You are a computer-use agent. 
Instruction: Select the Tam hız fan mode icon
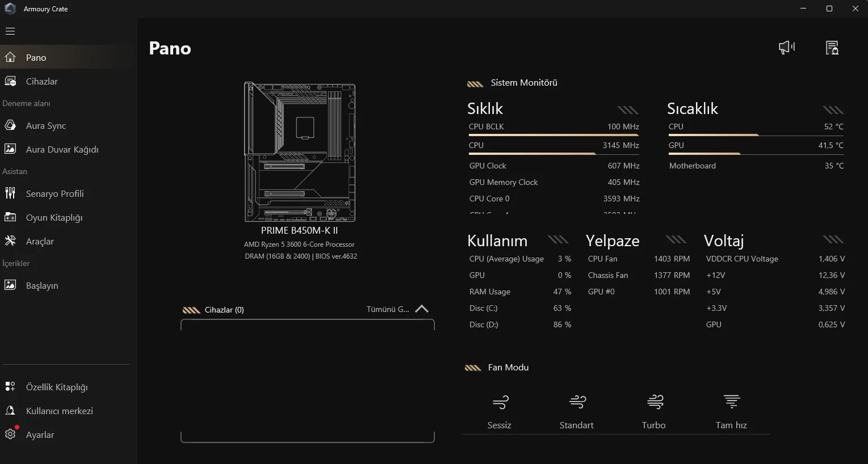[732, 402]
